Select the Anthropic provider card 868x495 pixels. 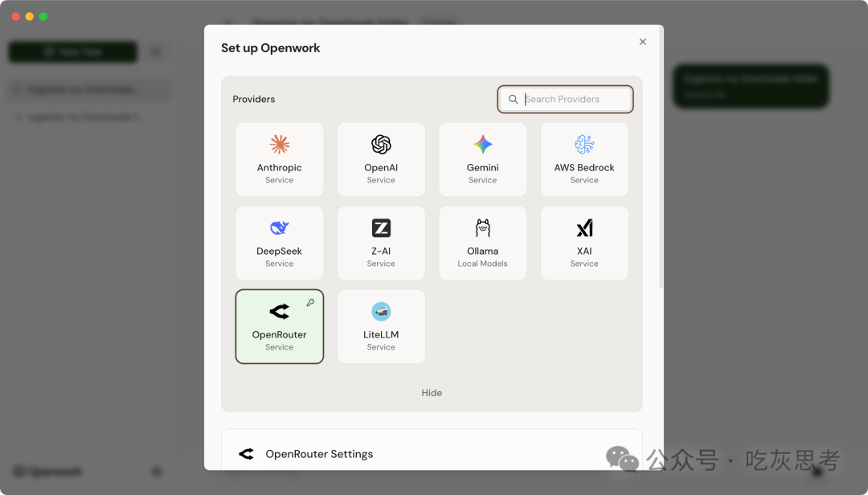(279, 159)
